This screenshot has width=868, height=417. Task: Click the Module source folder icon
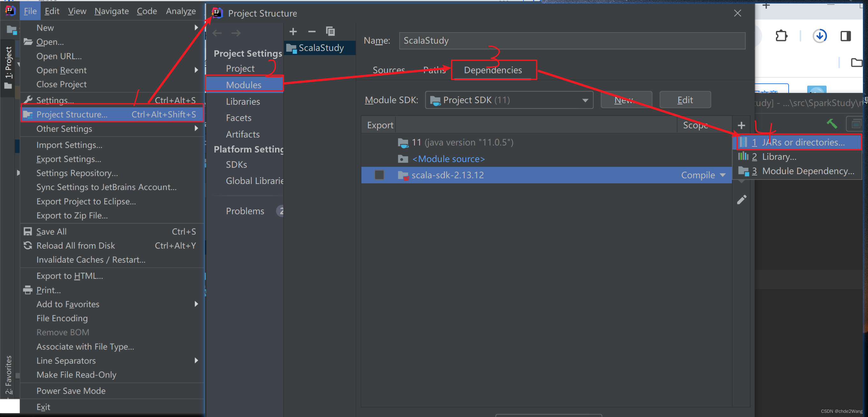403,159
